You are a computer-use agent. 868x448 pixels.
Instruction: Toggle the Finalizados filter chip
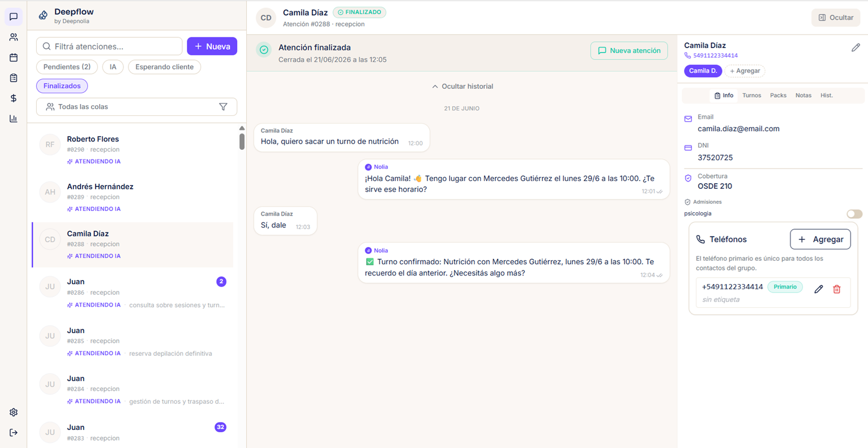pyautogui.click(x=62, y=86)
